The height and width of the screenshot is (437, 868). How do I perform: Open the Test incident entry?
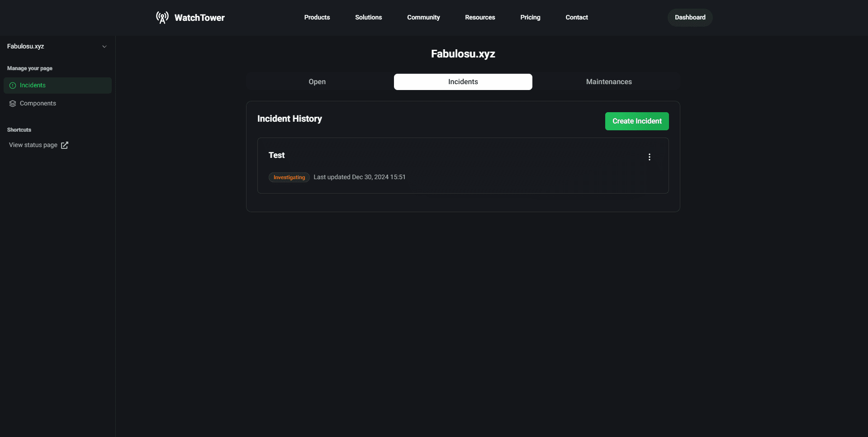[x=276, y=155]
